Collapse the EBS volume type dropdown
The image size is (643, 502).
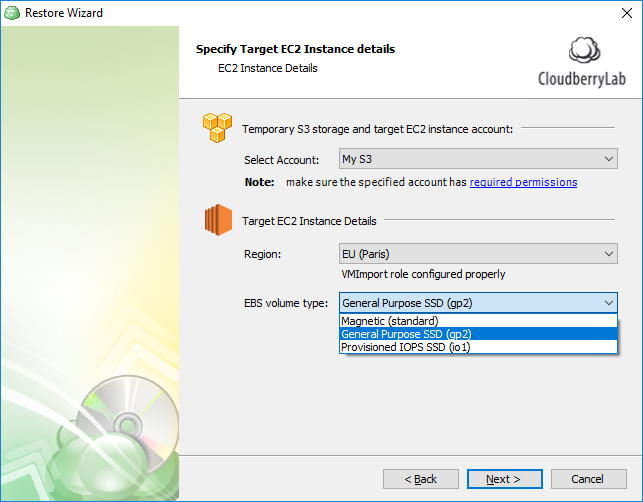point(609,303)
